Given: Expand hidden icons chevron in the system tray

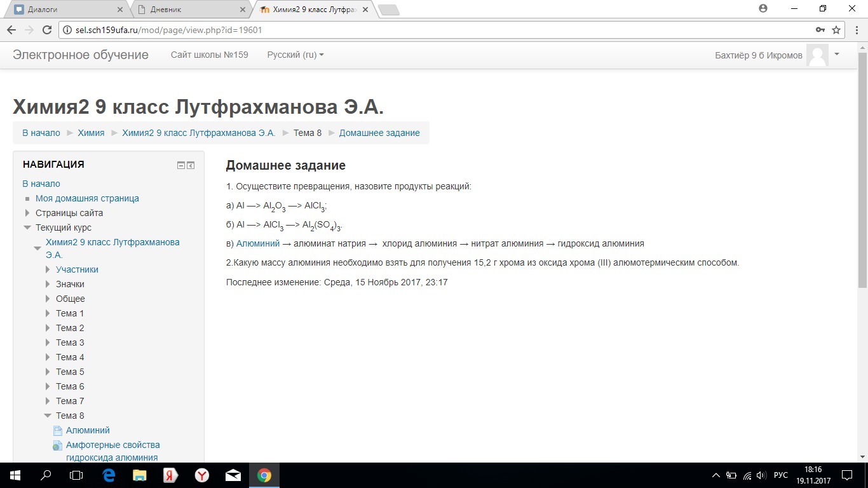Looking at the screenshot, I should tap(715, 475).
